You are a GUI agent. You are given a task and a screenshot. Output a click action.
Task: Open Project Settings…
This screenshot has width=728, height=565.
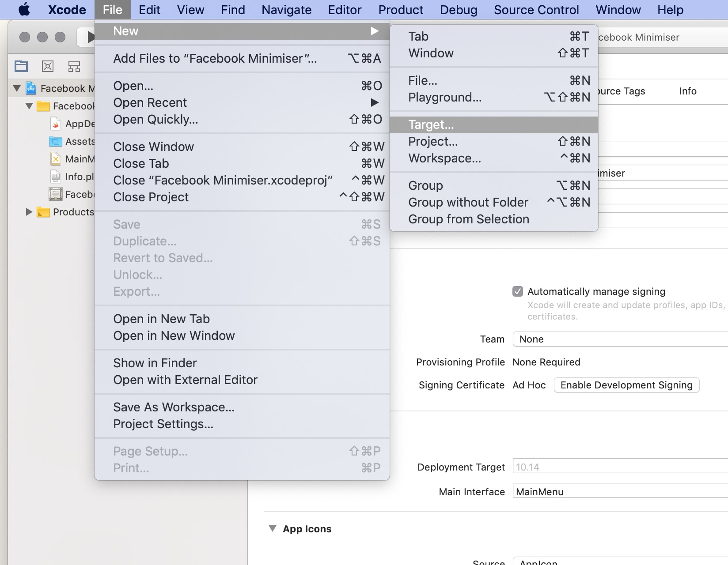click(x=242, y=424)
